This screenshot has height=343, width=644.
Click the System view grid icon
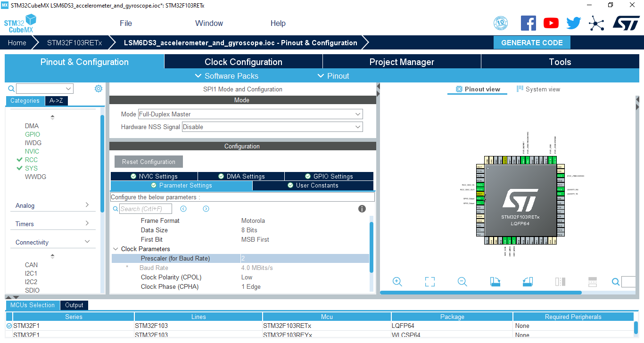(x=520, y=89)
